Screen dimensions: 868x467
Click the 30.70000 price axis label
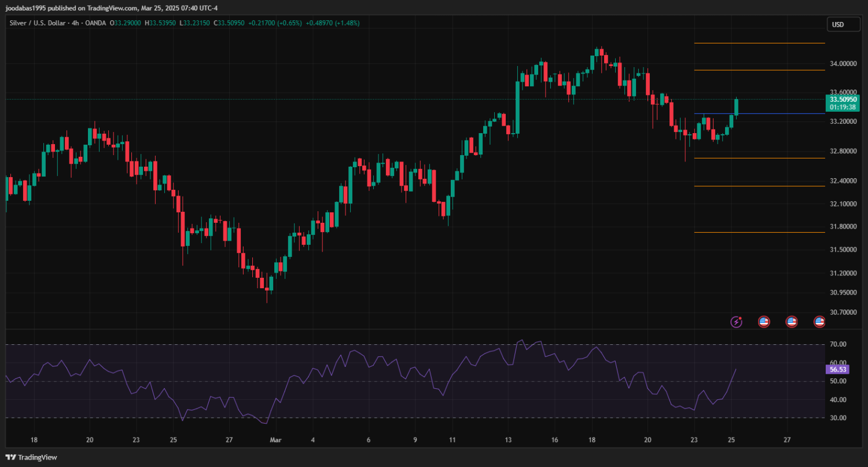click(843, 312)
